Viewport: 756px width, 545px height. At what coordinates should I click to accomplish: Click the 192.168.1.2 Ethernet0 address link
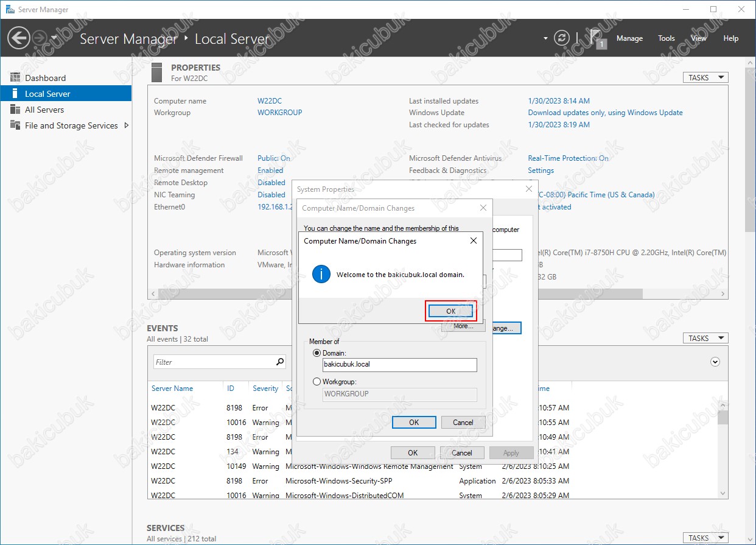click(x=275, y=207)
